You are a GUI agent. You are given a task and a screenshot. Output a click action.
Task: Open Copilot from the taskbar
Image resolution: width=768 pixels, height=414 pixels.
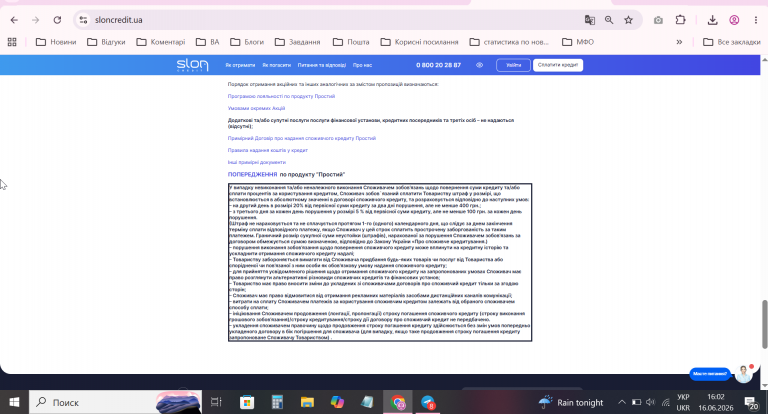pyautogui.click(x=337, y=402)
